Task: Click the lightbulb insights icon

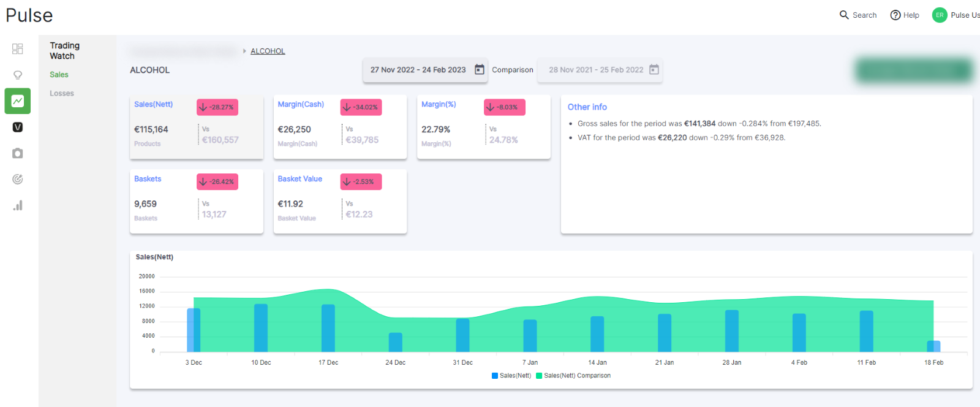Action: 18,75
